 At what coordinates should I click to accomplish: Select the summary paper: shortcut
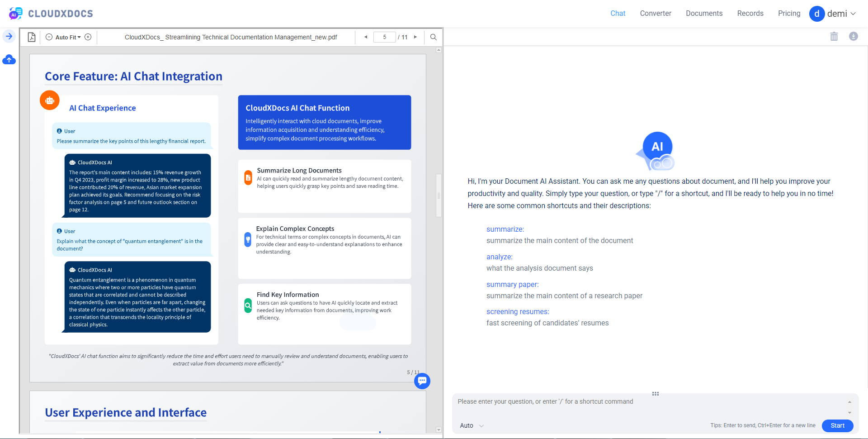click(x=513, y=284)
